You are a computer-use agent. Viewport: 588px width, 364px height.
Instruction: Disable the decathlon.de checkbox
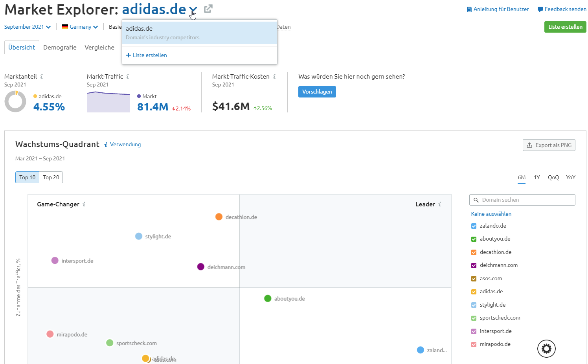(x=474, y=252)
